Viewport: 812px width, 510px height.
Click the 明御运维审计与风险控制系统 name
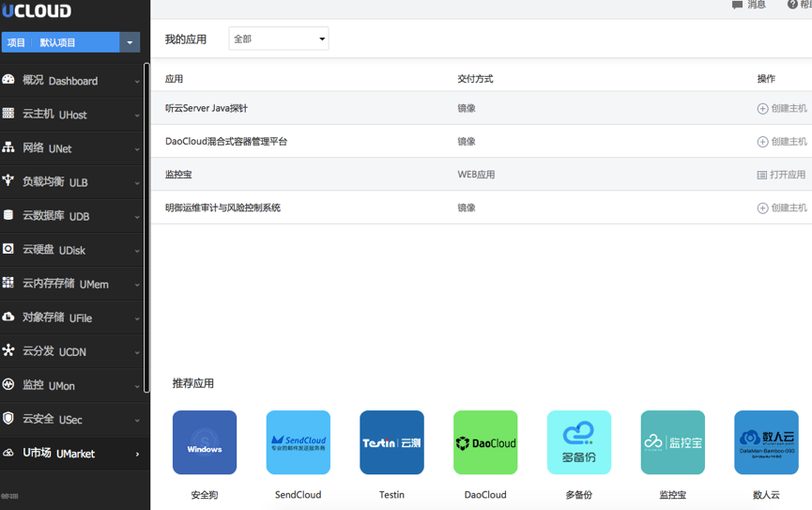(222, 208)
